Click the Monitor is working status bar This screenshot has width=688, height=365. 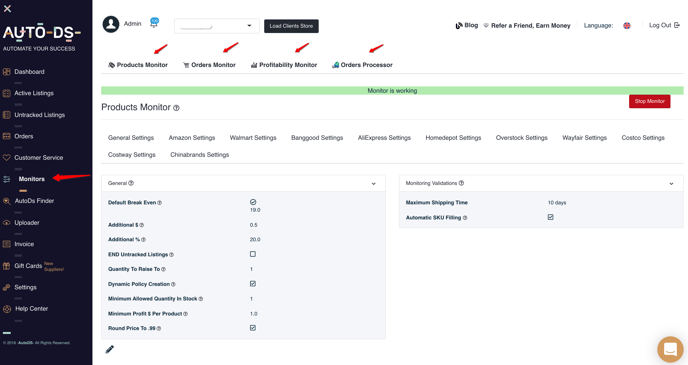(x=392, y=91)
